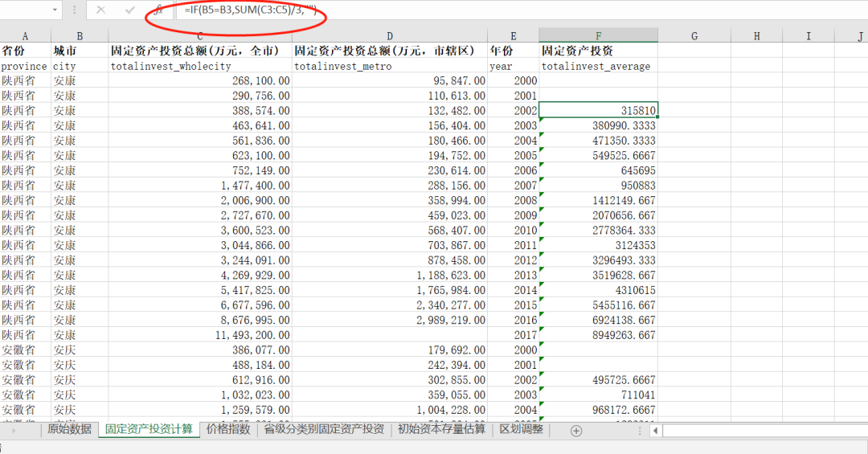
Task: Click the cell showing 549525.6667
Action: click(599, 156)
